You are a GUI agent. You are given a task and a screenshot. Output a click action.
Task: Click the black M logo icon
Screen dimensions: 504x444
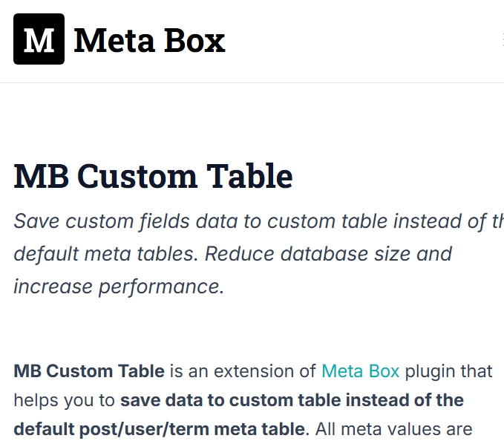coord(39,39)
